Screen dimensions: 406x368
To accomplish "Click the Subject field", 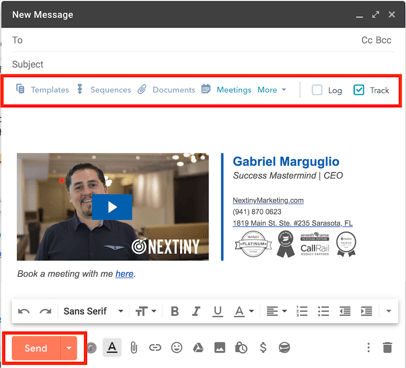I will click(203, 64).
